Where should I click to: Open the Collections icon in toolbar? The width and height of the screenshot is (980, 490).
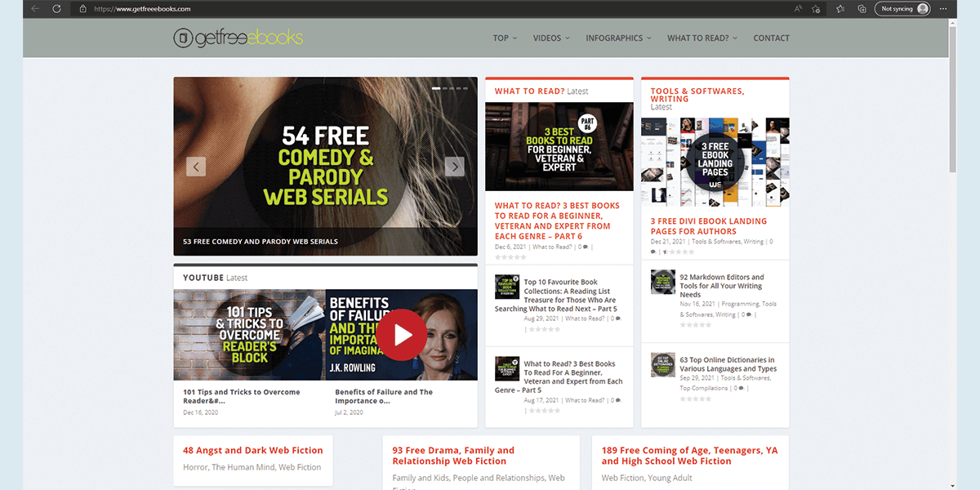862,9
